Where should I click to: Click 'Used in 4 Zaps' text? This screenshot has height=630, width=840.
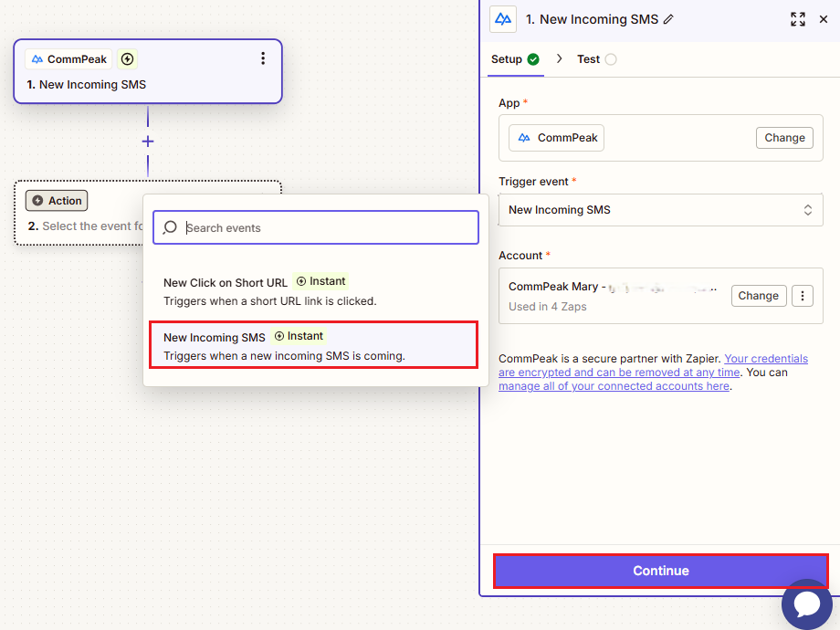(x=547, y=307)
